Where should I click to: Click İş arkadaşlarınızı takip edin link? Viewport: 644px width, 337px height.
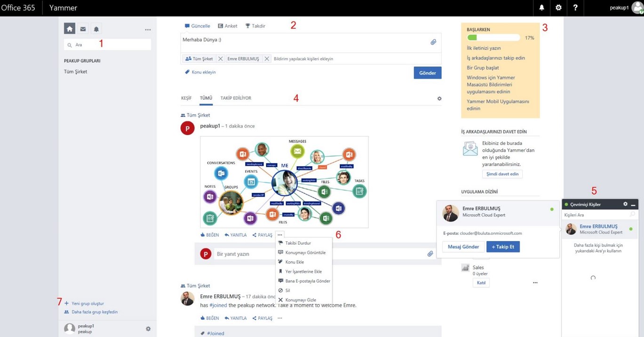(x=496, y=58)
